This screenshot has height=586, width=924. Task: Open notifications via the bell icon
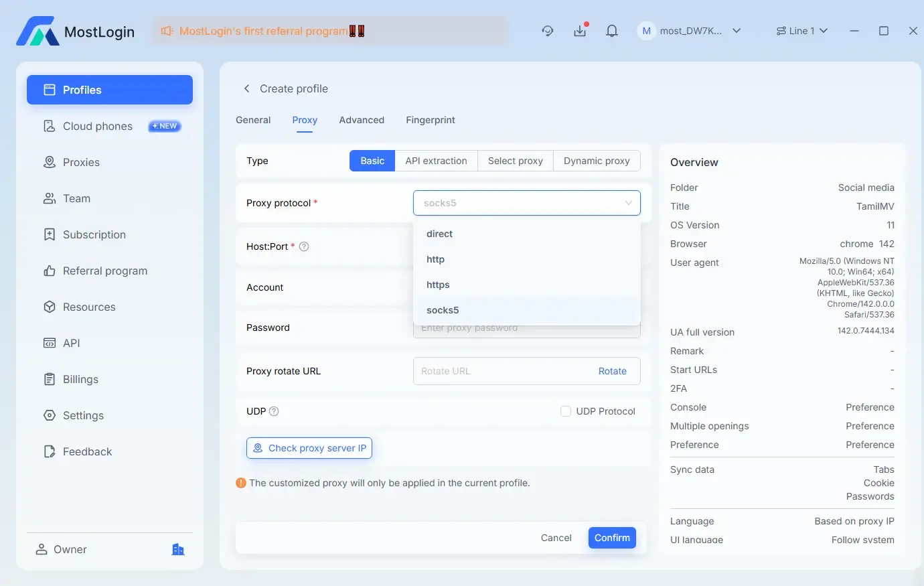point(612,31)
